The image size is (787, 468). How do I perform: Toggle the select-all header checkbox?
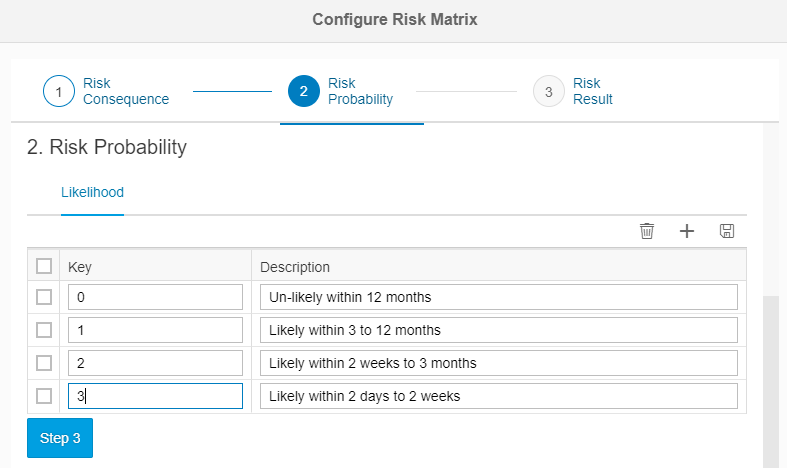[x=44, y=266]
